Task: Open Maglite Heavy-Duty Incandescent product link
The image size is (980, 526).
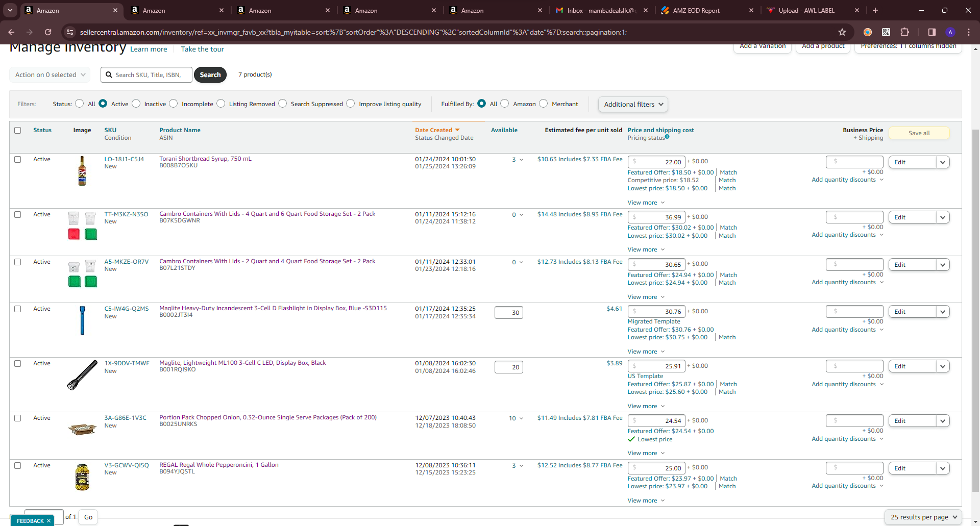Action: (273, 308)
